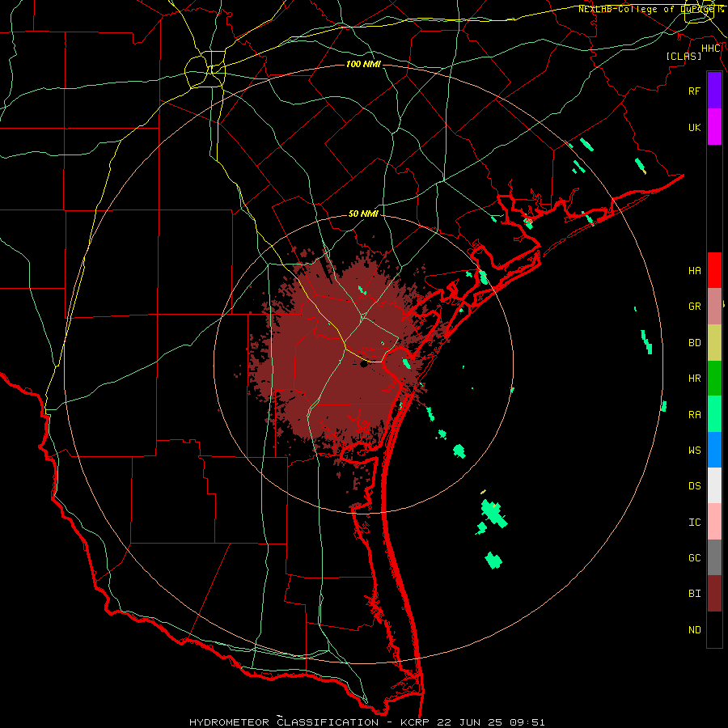The width and height of the screenshot is (728, 728).
Task: Select the yellow BD legend swatch
Action: (x=714, y=343)
